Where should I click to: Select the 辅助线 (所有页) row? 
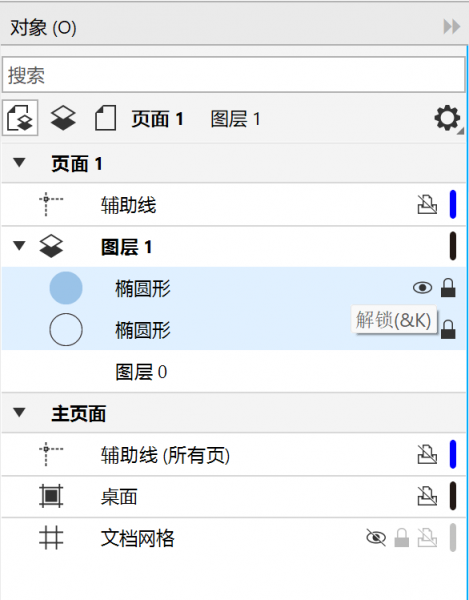234,455
